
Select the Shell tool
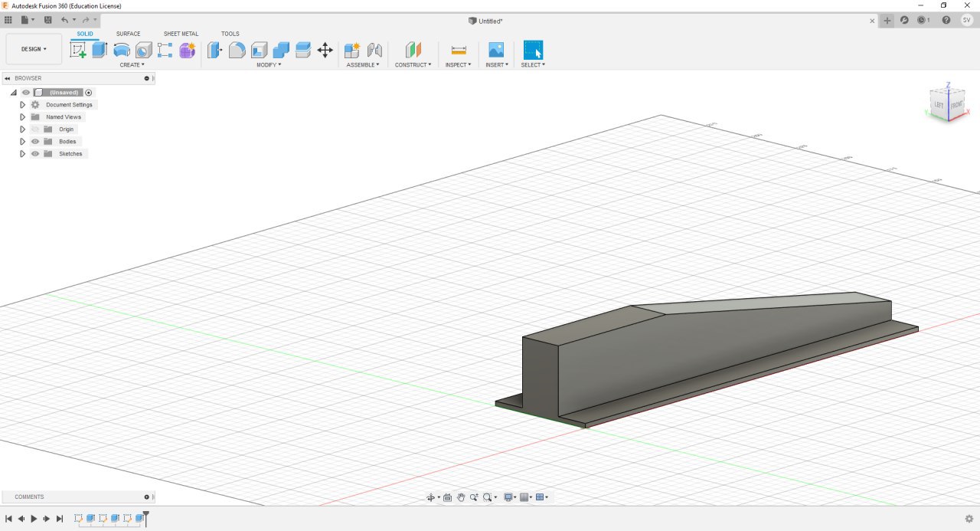(259, 51)
